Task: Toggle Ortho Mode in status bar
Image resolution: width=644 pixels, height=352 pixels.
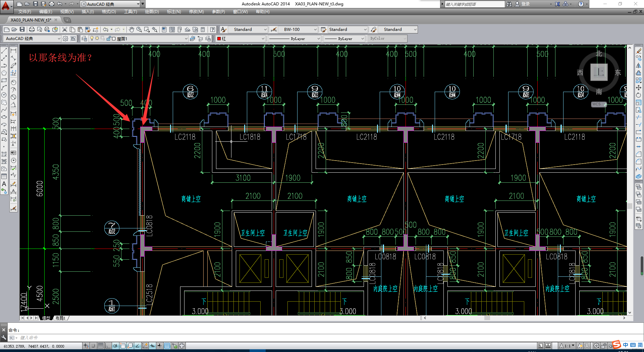Action: point(108,346)
